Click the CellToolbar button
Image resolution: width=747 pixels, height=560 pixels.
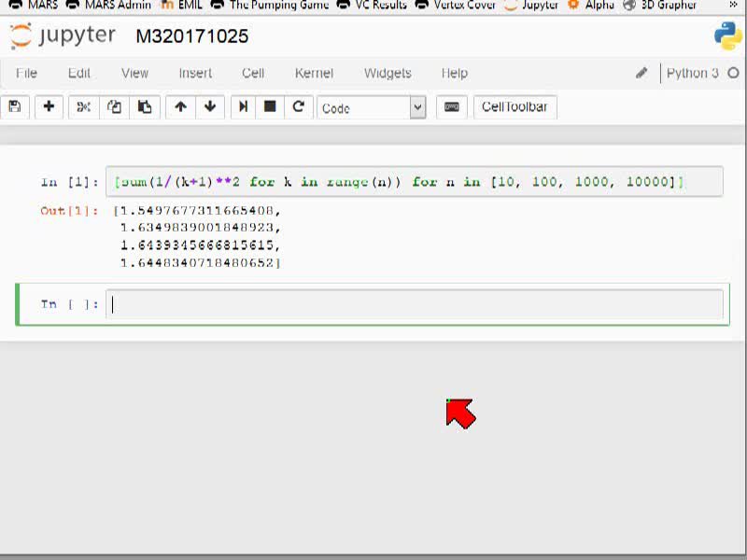pyautogui.click(x=514, y=107)
